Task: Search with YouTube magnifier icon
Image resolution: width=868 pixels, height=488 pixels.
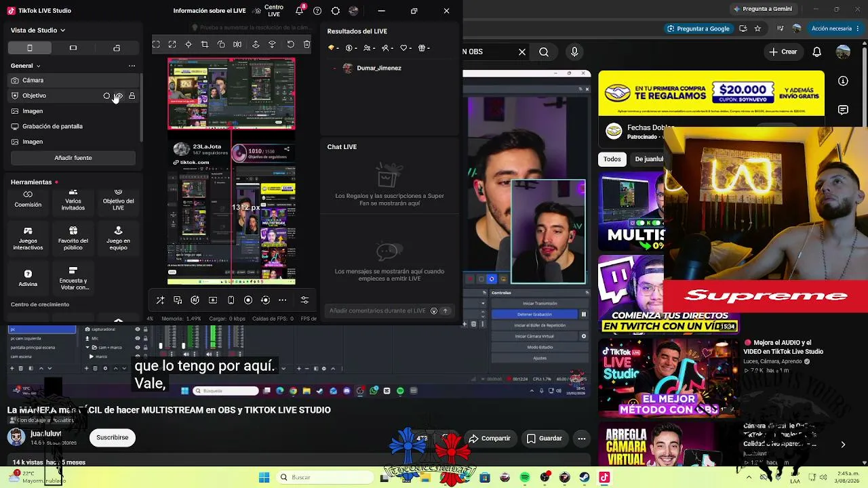Action: [544, 52]
